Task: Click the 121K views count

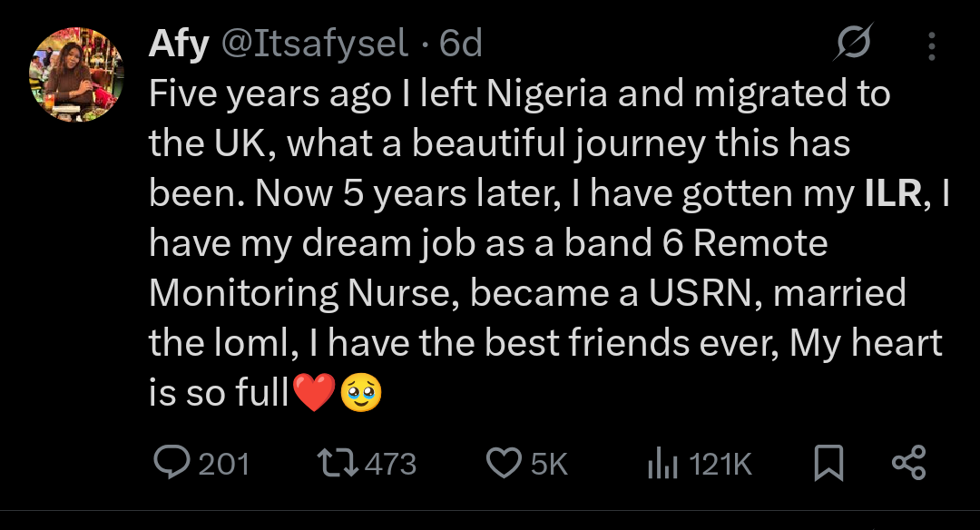Action: 720,465
